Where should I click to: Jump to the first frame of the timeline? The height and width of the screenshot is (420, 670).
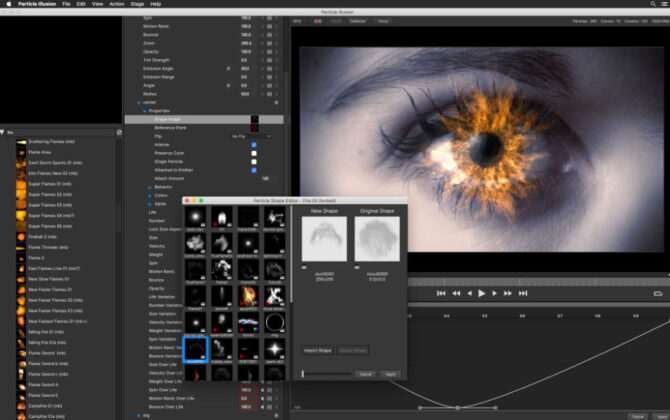pyautogui.click(x=441, y=293)
